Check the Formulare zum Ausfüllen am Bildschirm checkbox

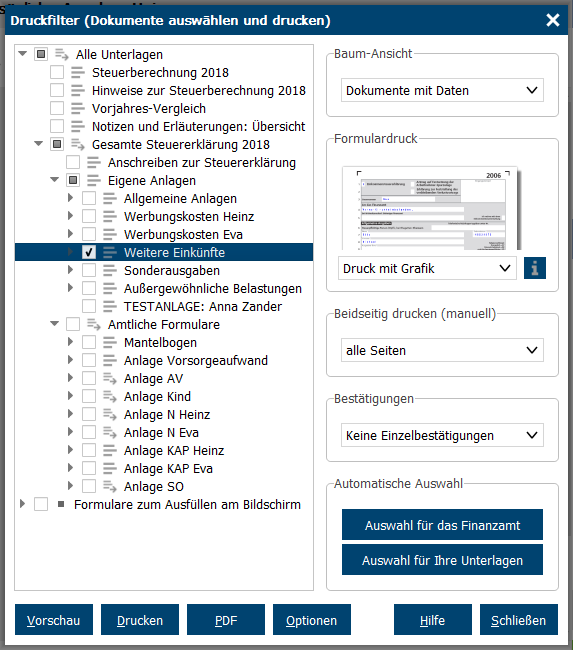tap(41, 504)
